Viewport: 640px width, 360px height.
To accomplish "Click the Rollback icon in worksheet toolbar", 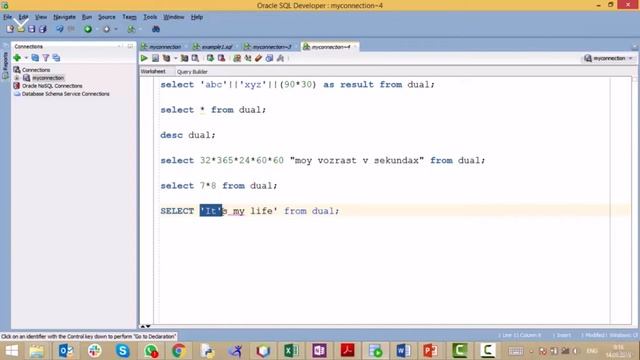I will (x=221, y=58).
